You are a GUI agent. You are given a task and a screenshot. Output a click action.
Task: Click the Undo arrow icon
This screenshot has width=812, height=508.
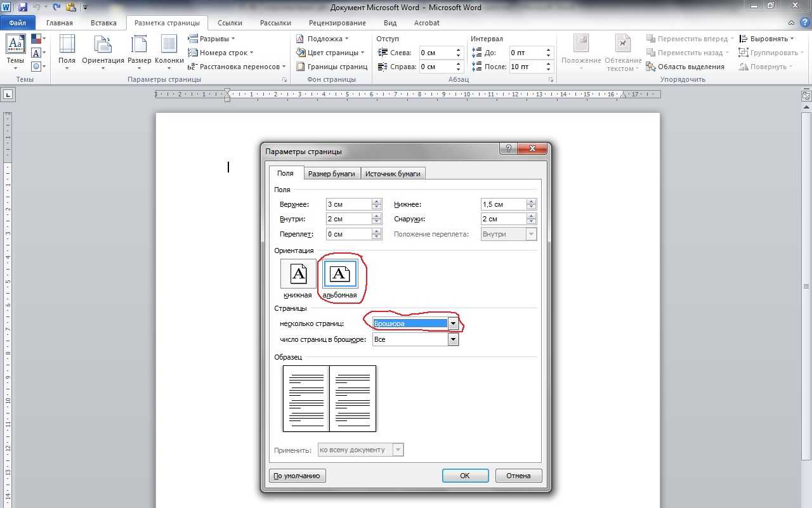click(x=37, y=8)
